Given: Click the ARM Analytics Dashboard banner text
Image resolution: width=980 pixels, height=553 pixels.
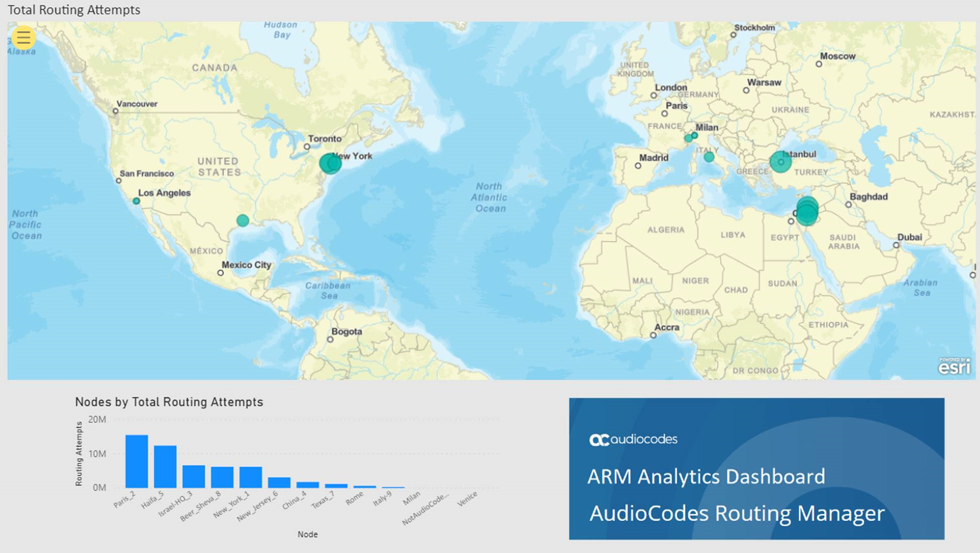Looking at the screenshot, I should tap(706, 476).
